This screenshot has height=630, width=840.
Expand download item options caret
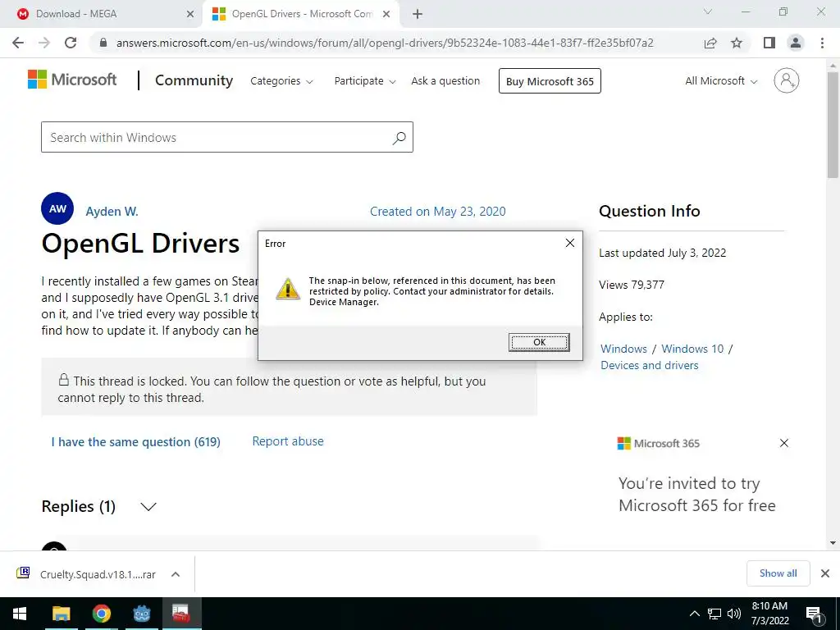click(x=176, y=574)
